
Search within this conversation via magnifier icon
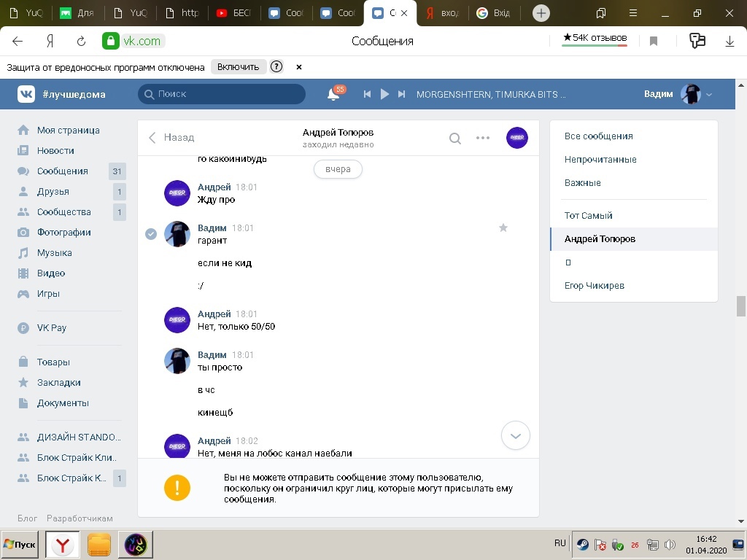[454, 139]
